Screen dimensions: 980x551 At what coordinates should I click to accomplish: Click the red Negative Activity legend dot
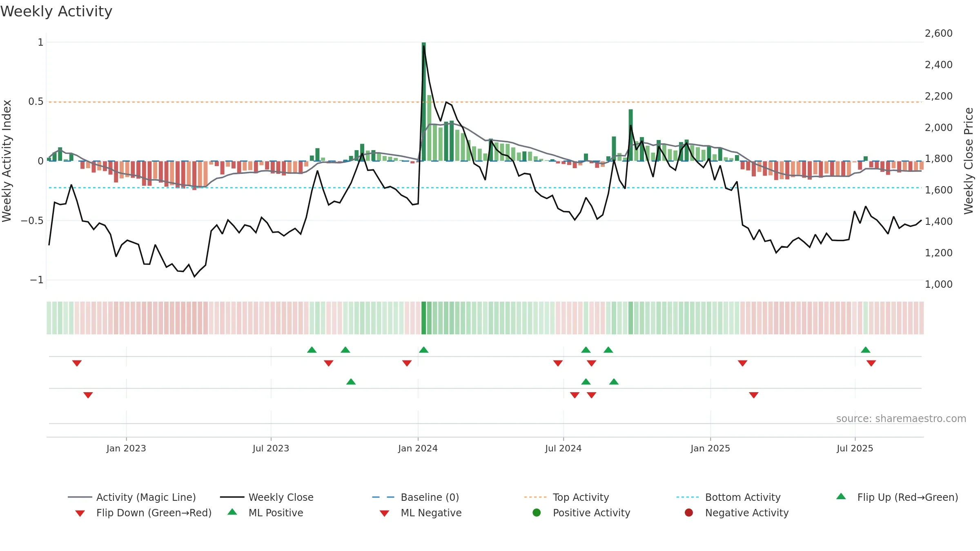(689, 513)
